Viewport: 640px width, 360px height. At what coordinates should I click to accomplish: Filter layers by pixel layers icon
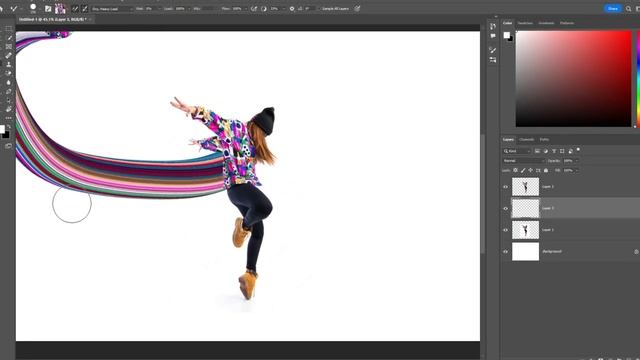[537, 151]
